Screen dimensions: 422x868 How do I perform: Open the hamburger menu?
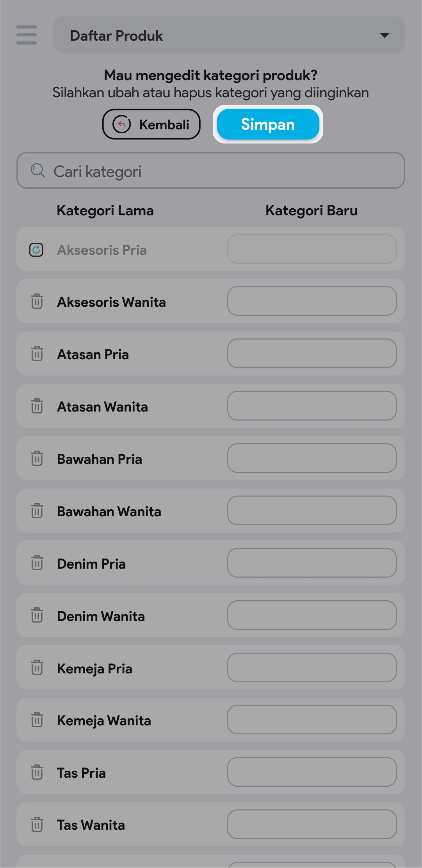tap(27, 35)
